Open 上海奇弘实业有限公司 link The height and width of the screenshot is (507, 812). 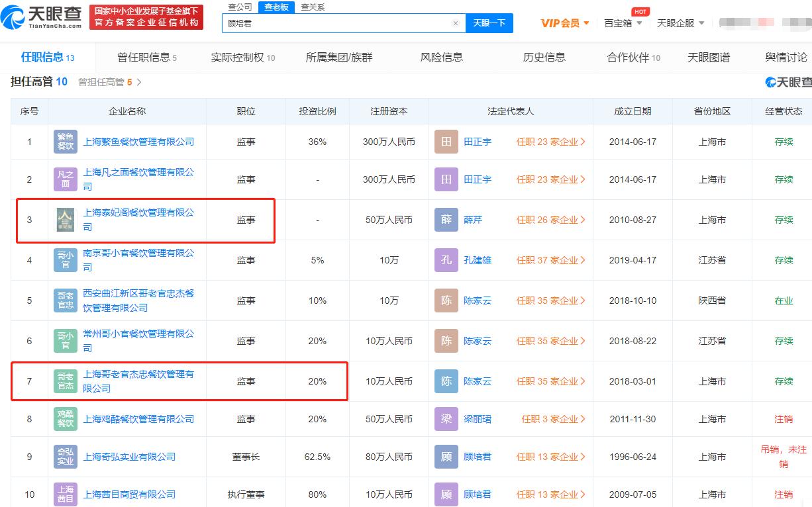click(129, 457)
